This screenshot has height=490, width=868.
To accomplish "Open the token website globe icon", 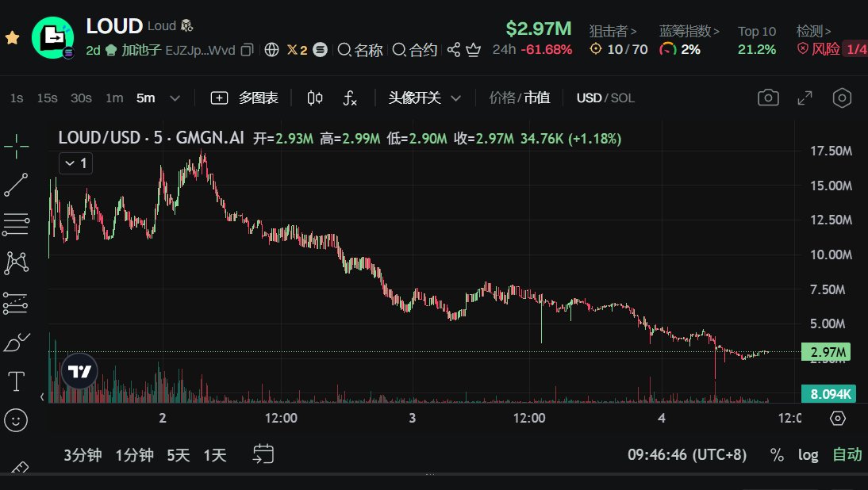I will tap(271, 50).
